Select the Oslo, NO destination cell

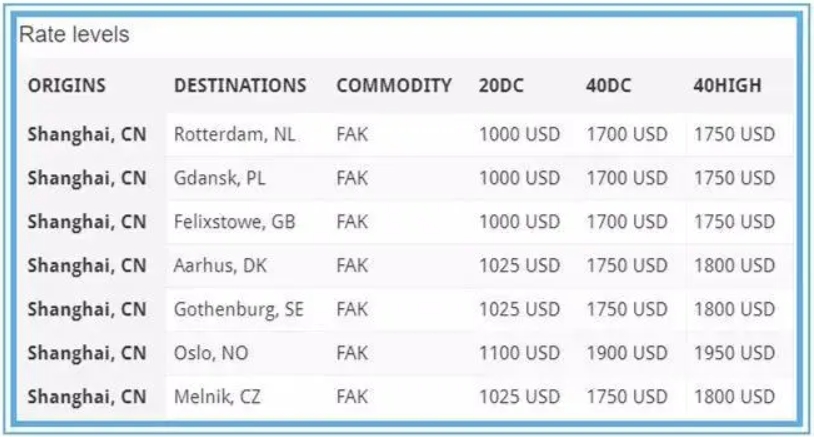click(x=211, y=353)
